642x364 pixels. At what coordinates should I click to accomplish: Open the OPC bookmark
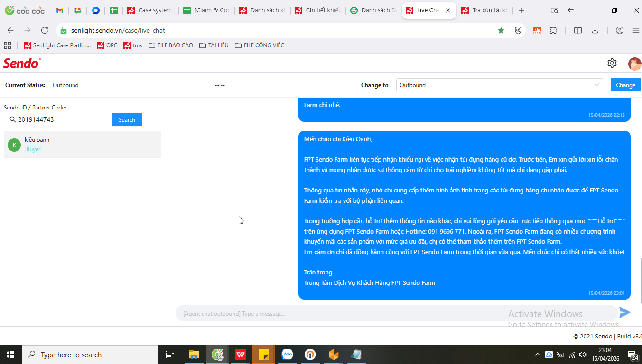click(x=107, y=45)
